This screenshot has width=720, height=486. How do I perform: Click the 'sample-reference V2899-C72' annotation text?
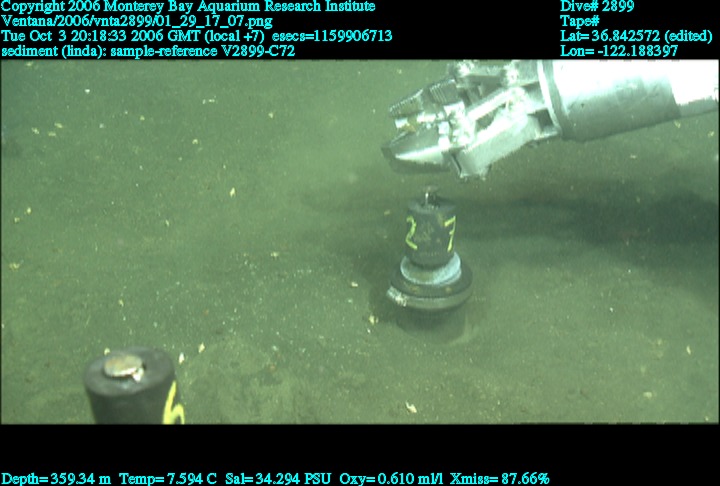(202, 51)
